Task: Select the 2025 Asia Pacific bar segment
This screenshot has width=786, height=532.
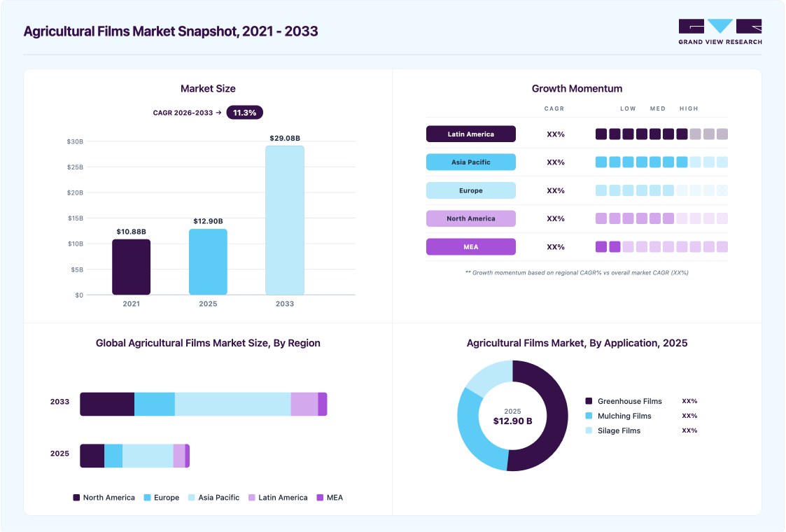Action: [x=148, y=456]
